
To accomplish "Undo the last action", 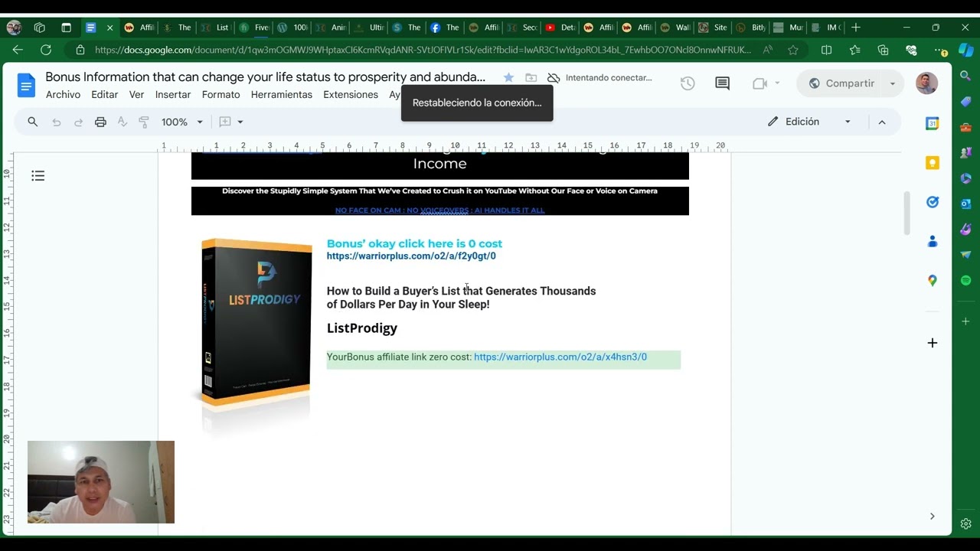I will coord(56,122).
